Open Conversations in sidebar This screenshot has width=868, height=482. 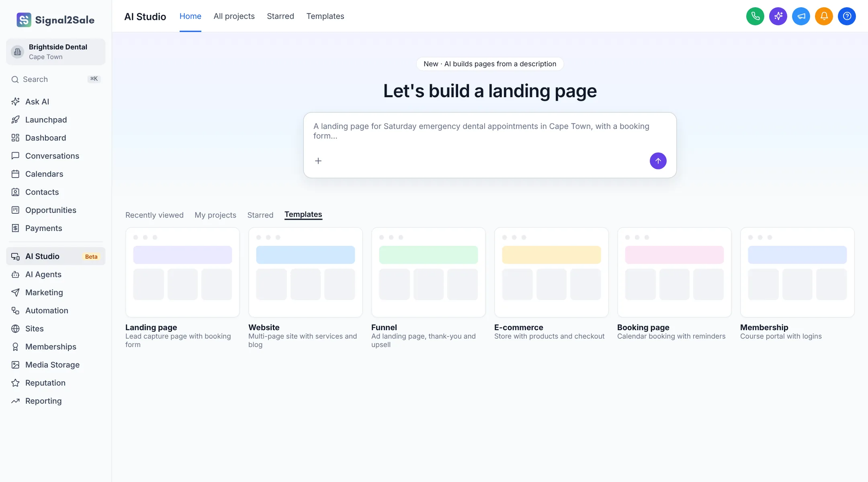(56, 156)
